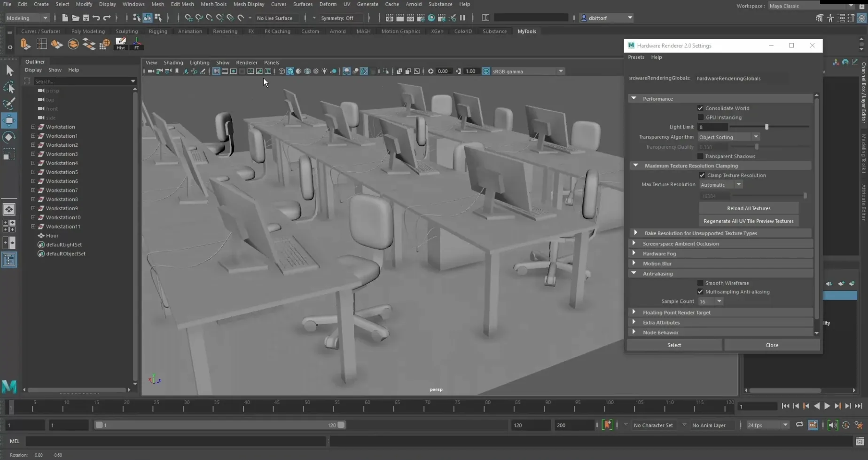This screenshot has height=460, width=868.
Task: Open a scene using the folder icon
Action: point(75,18)
